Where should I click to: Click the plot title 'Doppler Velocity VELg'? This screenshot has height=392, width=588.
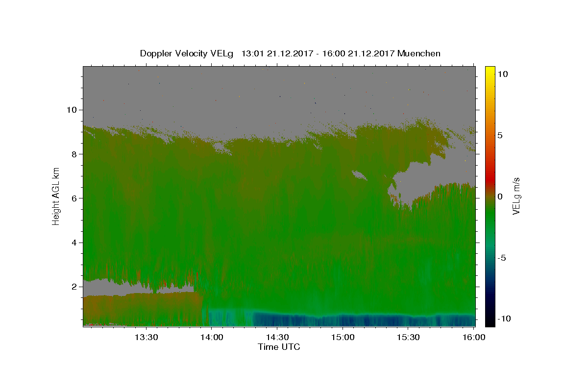187,53
